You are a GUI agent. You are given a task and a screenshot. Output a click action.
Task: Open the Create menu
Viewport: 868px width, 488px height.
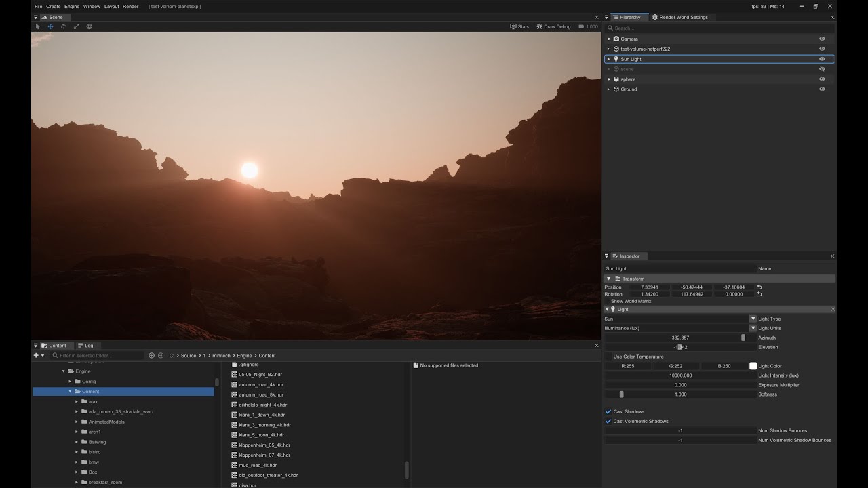click(54, 7)
